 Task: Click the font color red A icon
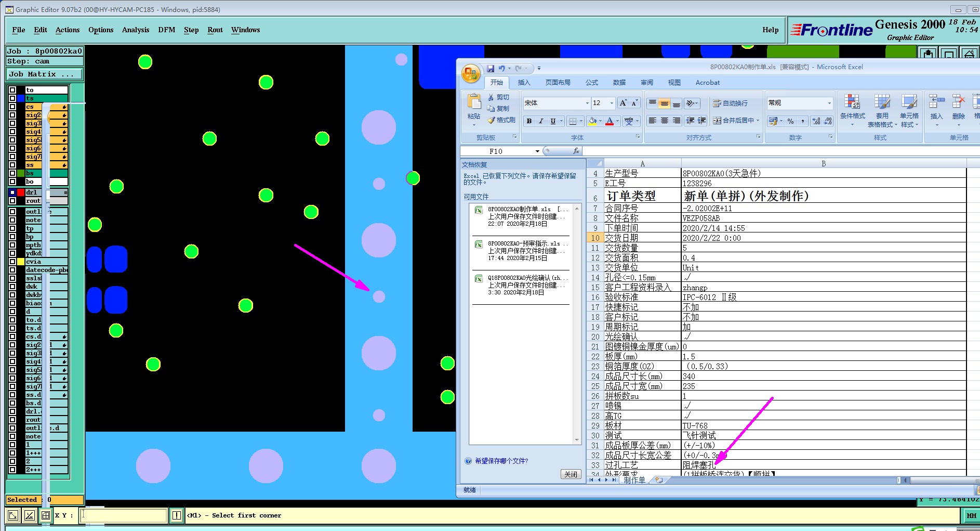tap(610, 121)
